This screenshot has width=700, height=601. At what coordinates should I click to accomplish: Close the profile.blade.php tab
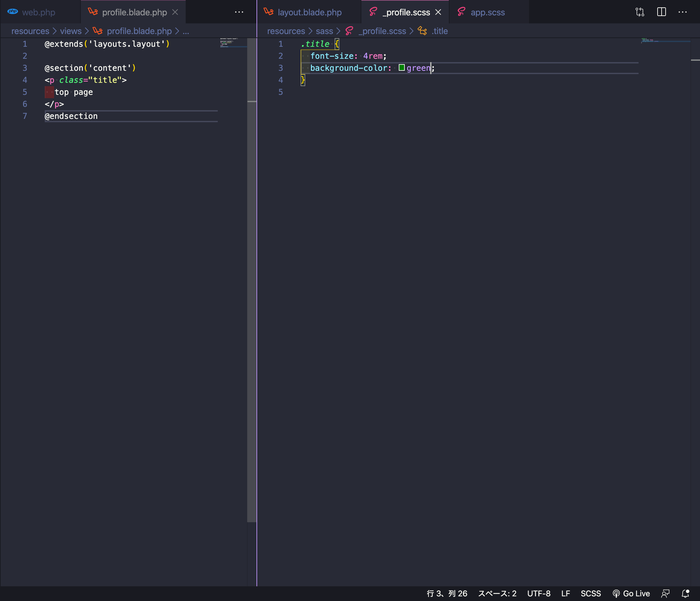coord(175,12)
